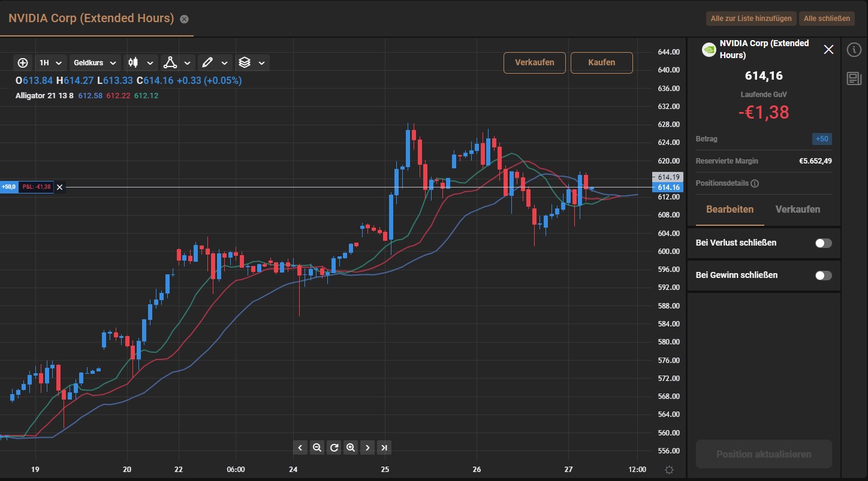Click the Kaufen button

(601, 62)
